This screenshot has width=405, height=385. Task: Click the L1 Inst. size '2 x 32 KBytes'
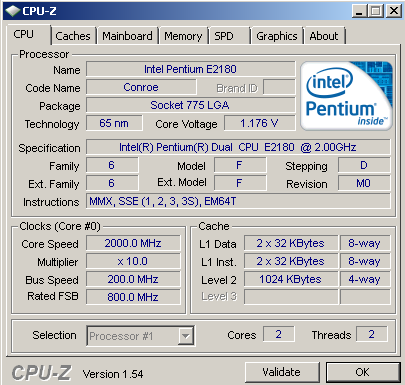point(291,261)
